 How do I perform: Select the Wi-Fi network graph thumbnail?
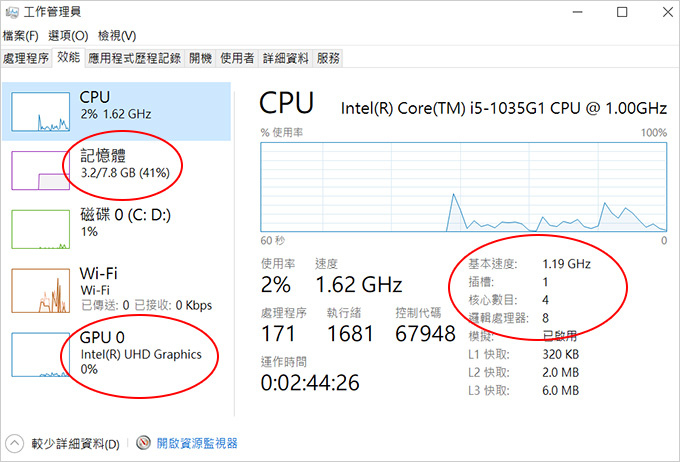coord(40,291)
